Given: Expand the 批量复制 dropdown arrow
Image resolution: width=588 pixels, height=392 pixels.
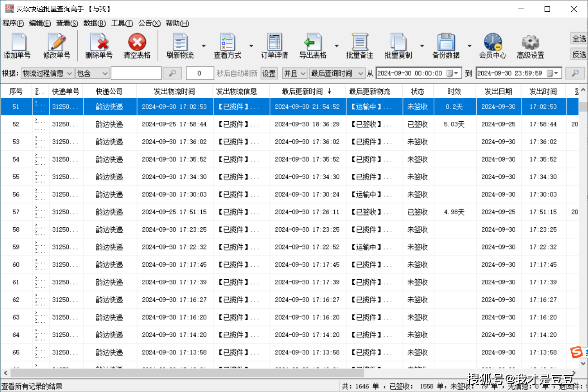Looking at the screenshot, I should point(422,46).
